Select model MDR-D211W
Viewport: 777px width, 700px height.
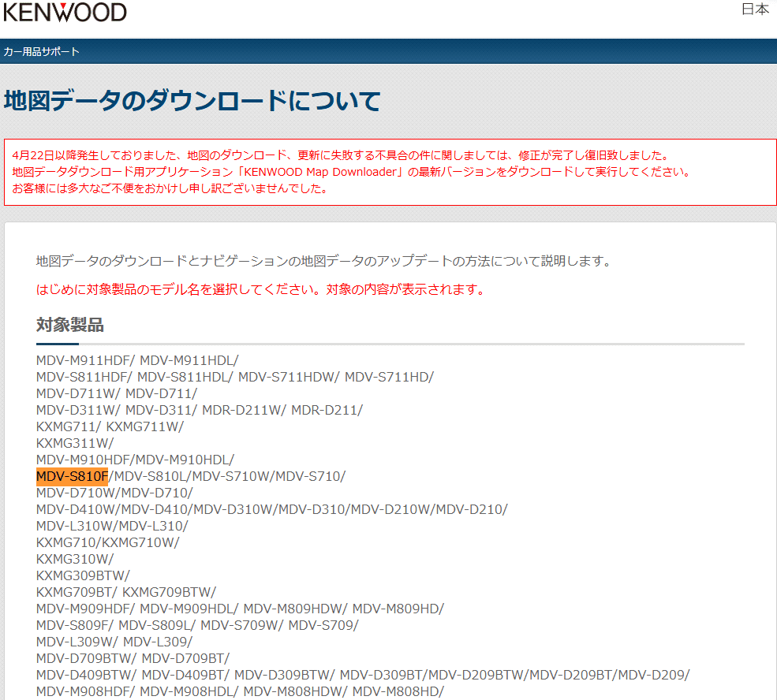click(242, 410)
